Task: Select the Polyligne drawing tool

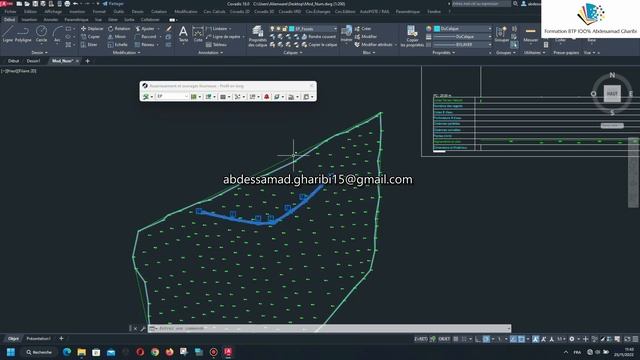Action: coord(23,34)
